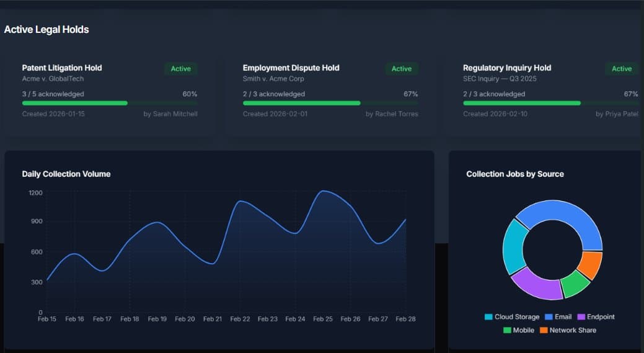Click the Feb 21 axis label

click(x=213, y=319)
